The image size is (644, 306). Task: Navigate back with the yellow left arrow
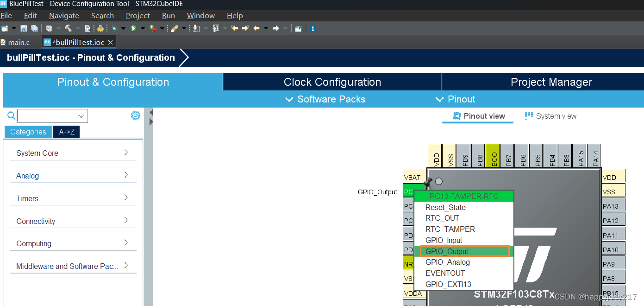[x=256, y=28]
